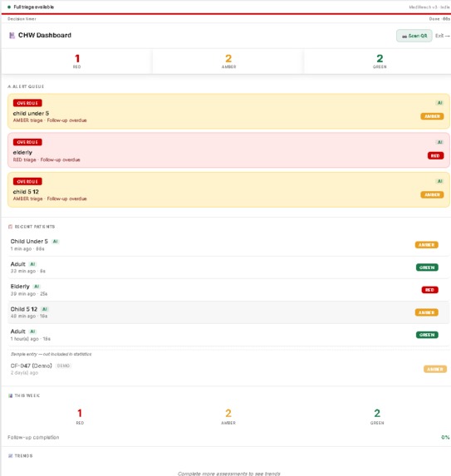Click the DEMO tag beside CF-047
This screenshot has height=476, width=451.
[63, 366]
